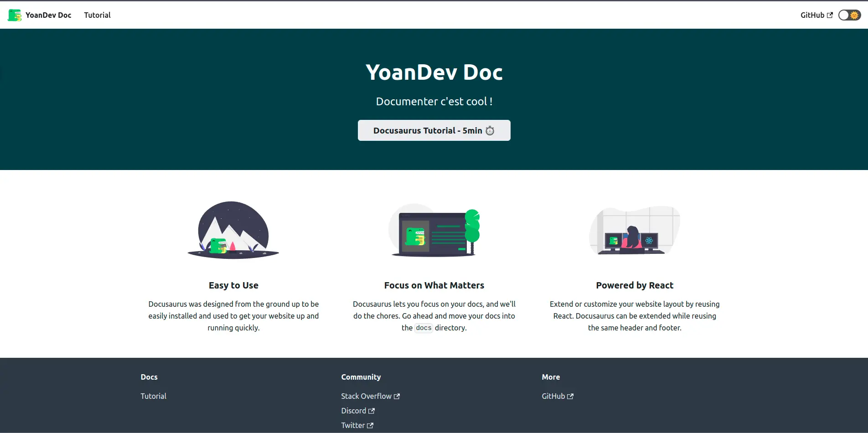The height and width of the screenshot is (433, 868).
Task: Click the docs inline code snippet
Action: click(423, 328)
